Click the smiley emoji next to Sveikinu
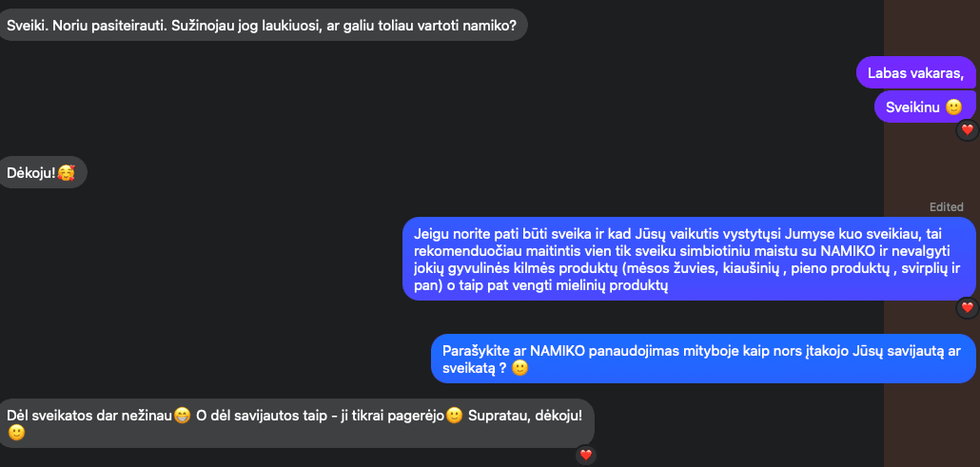The height and width of the screenshot is (467, 980). click(953, 107)
